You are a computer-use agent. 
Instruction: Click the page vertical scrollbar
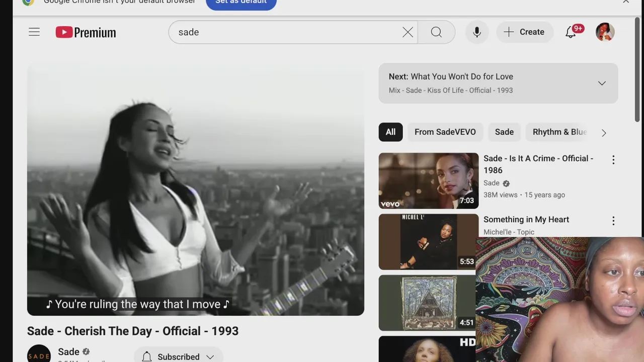637,70
